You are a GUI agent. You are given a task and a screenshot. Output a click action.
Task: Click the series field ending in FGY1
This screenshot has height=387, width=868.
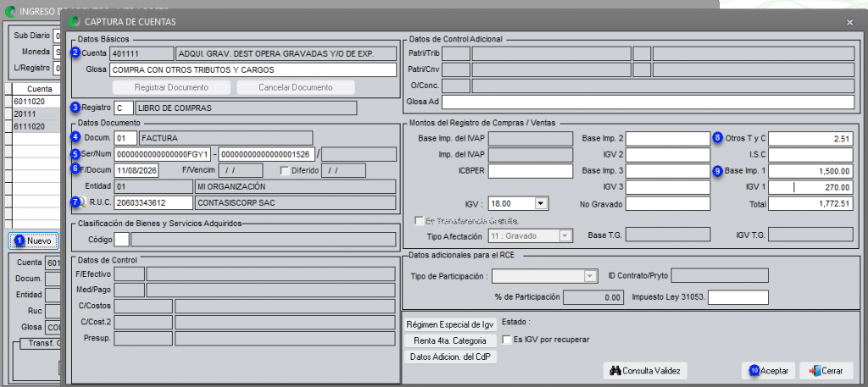click(x=163, y=153)
